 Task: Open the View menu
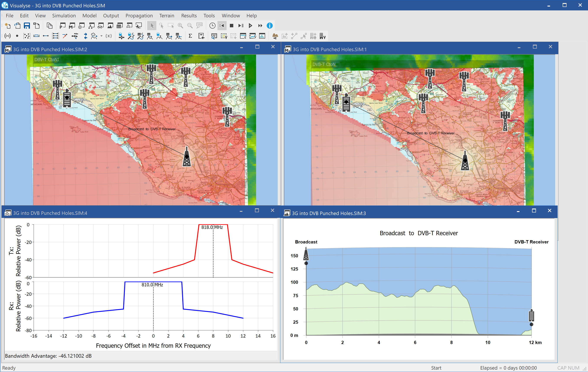pyautogui.click(x=40, y=16)
